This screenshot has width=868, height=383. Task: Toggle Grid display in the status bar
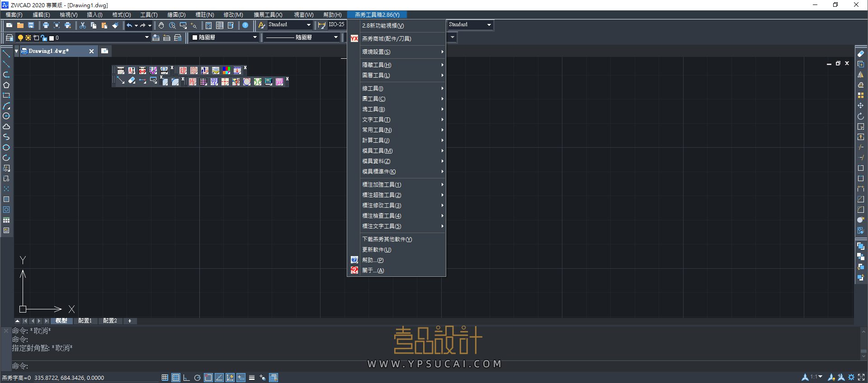coord(176,378)
